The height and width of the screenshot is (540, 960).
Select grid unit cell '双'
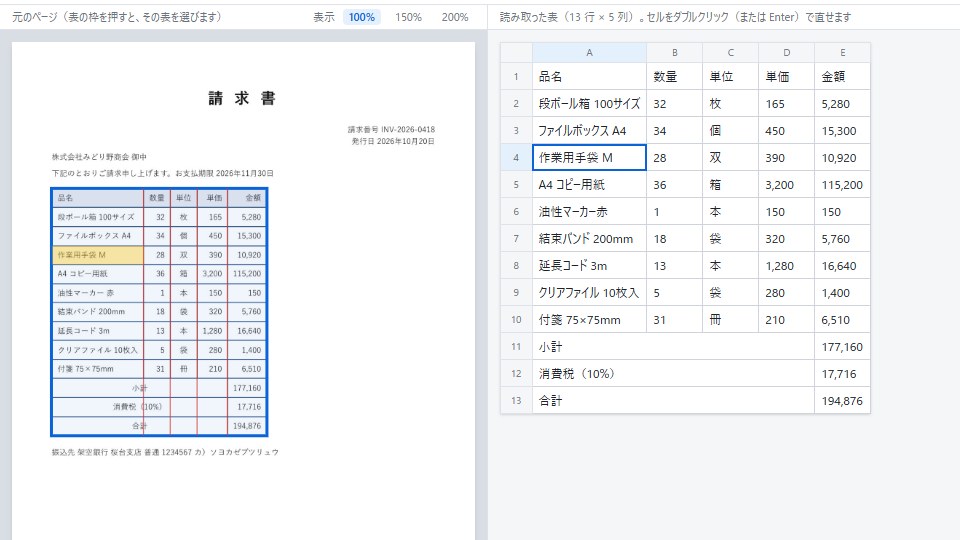730,157
